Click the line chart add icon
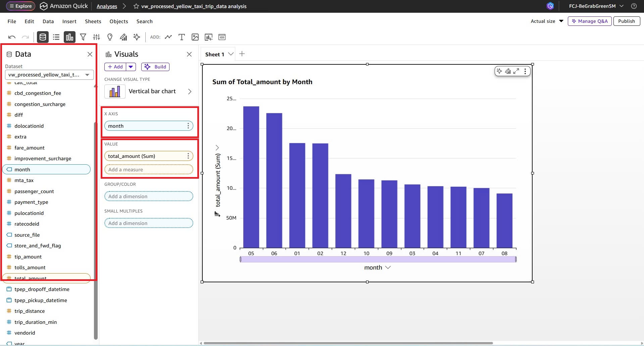This screenshot has width=644, height=346. coord(168,37)
